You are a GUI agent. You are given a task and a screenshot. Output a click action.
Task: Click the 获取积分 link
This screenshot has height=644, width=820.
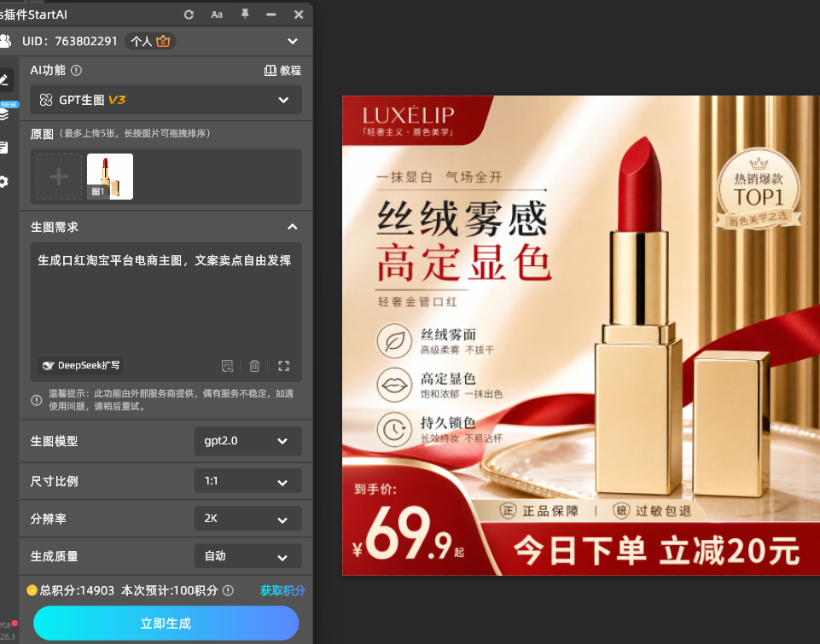click(283, 590)
